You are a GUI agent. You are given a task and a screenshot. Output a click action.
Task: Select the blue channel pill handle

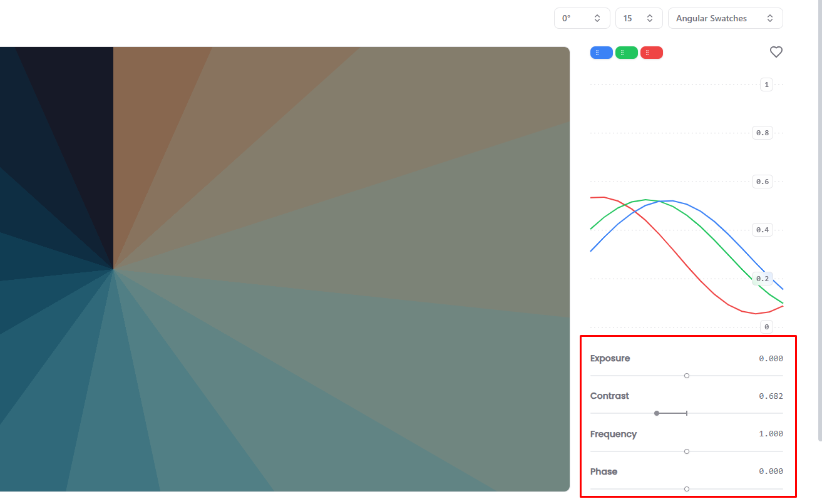tap(601, 52)
